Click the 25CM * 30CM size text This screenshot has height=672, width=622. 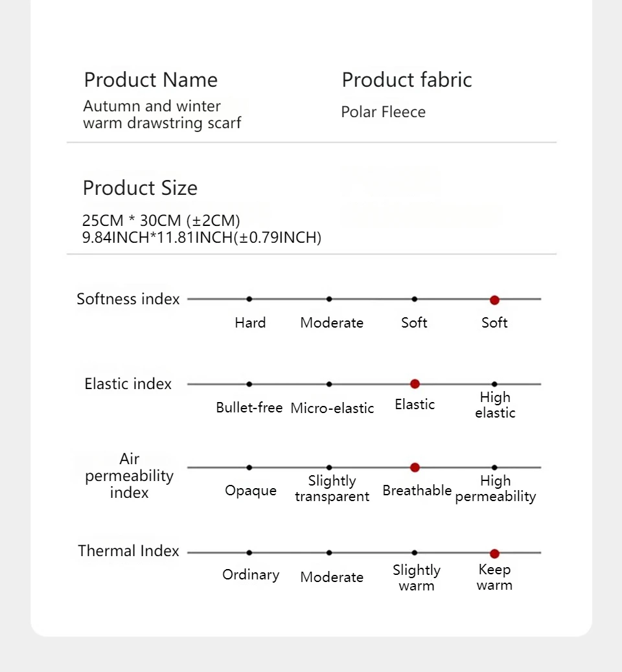coord(161,221)
